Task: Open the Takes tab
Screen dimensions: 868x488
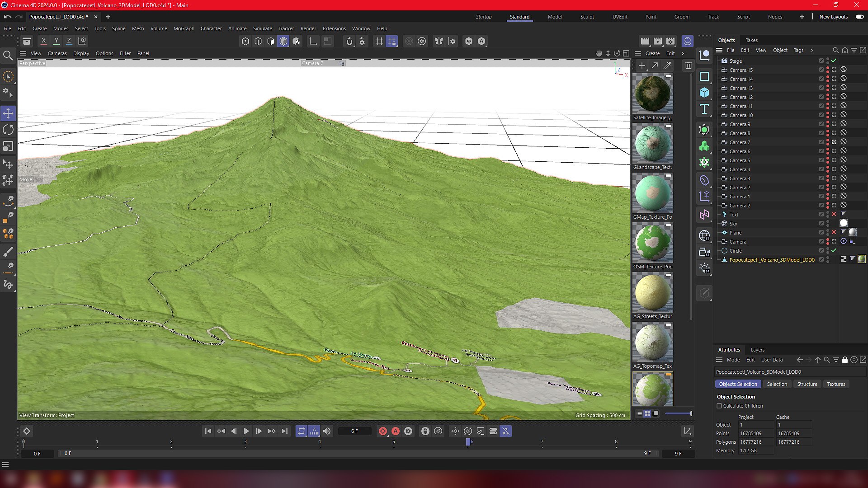Action: coord(752,40)
